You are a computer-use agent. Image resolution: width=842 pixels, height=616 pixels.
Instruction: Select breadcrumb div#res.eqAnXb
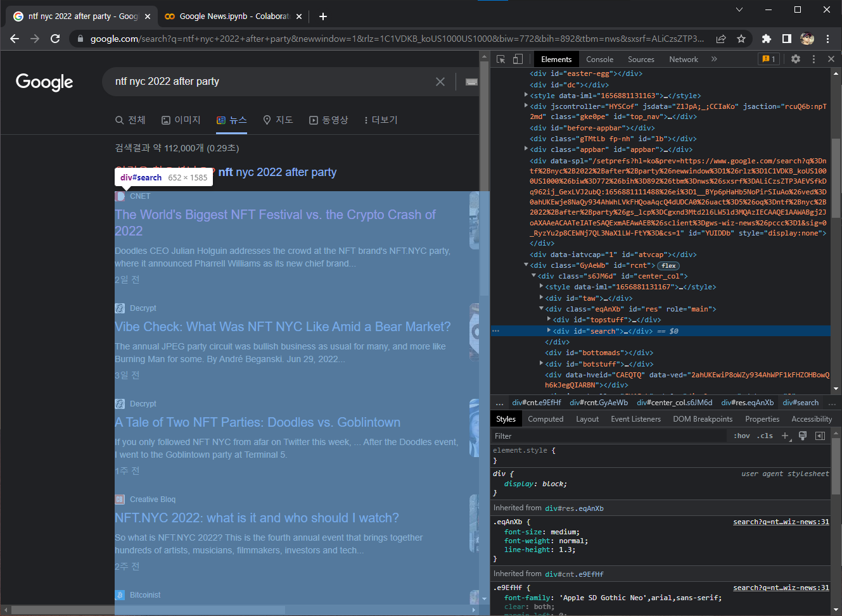pyautogui.click(x=747, y=403)
